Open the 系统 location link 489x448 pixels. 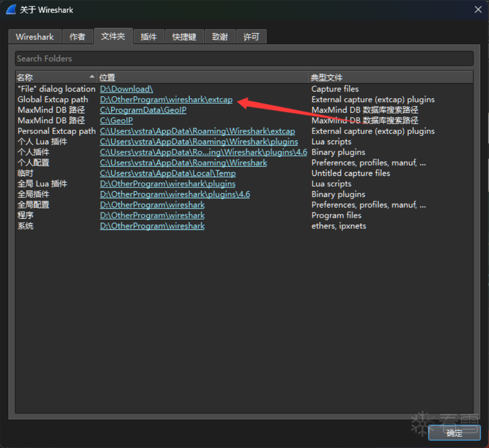click(152, 226)
